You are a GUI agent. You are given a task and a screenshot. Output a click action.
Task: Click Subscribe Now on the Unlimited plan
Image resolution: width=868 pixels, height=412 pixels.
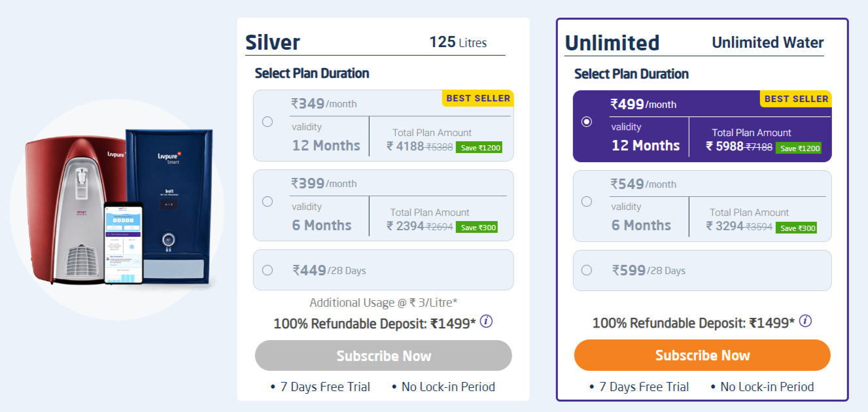point(702,355)
